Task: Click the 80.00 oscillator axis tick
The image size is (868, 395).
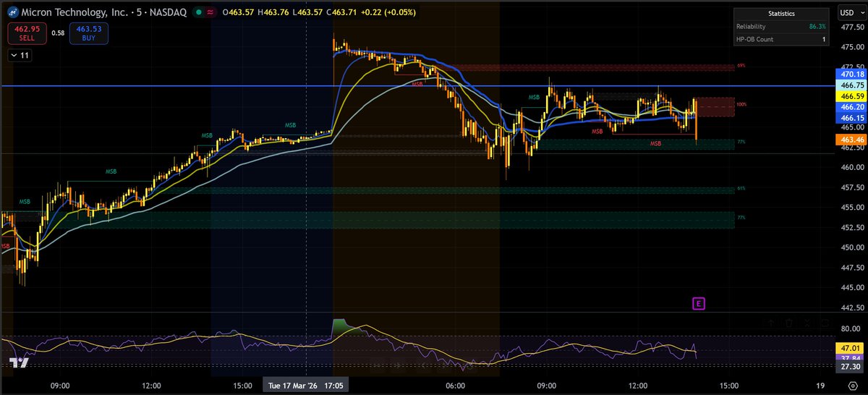Action: pos(849,328)
